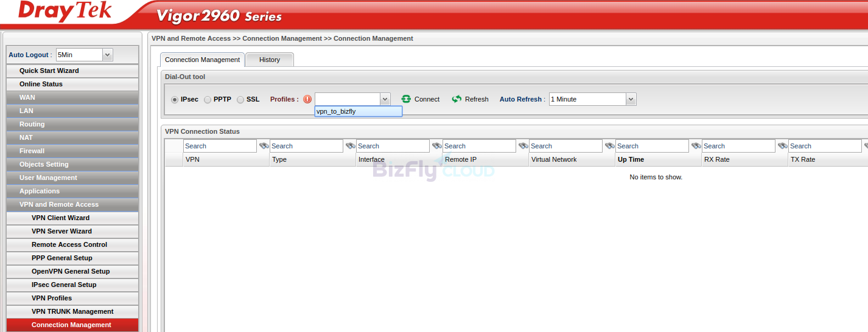
Task: Select the SSL radio button
Action: (x=240, y=100)
